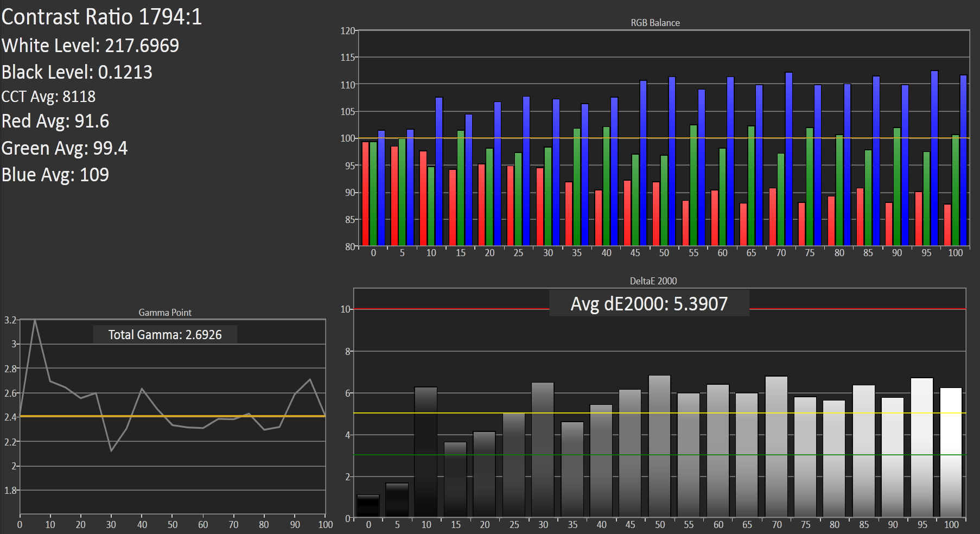Click the DeltaE bar at 95 percent
The width and height of the screenshot is (980, 534).
pos(922,447)
